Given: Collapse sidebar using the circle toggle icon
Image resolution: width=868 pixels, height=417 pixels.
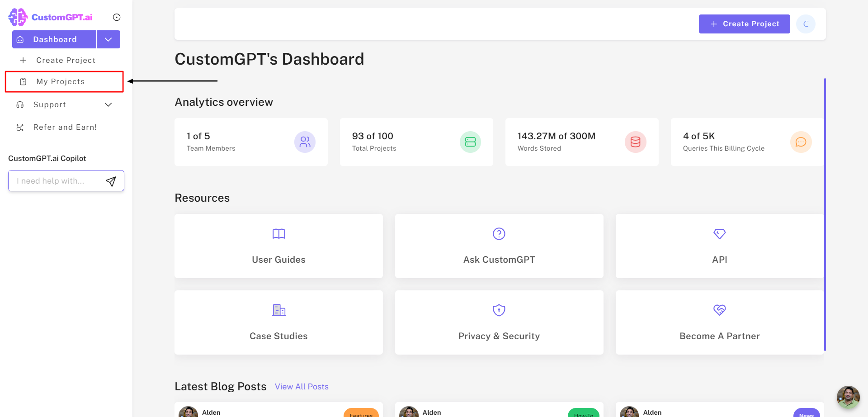Looking at the screenshot, I should point(117,17).
